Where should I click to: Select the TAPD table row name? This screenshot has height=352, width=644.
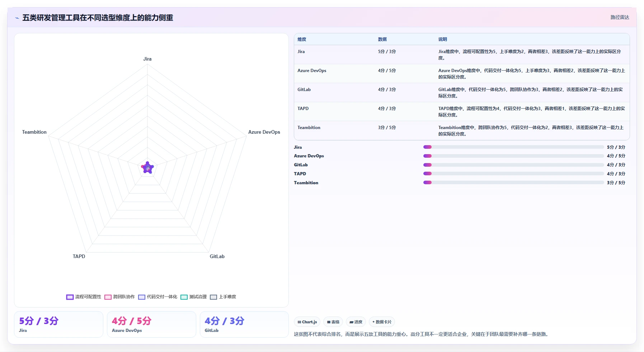pyautogui.click(x=303, y=109)
